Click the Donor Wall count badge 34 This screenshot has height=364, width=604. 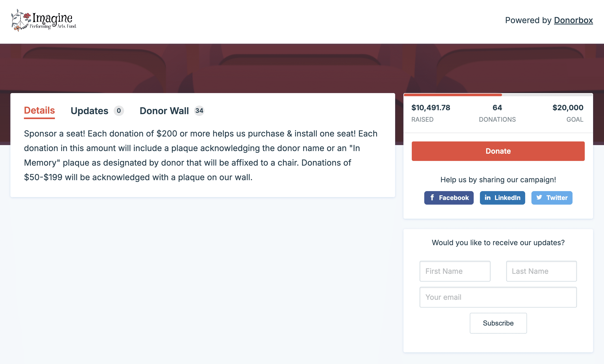coord(199,111)
